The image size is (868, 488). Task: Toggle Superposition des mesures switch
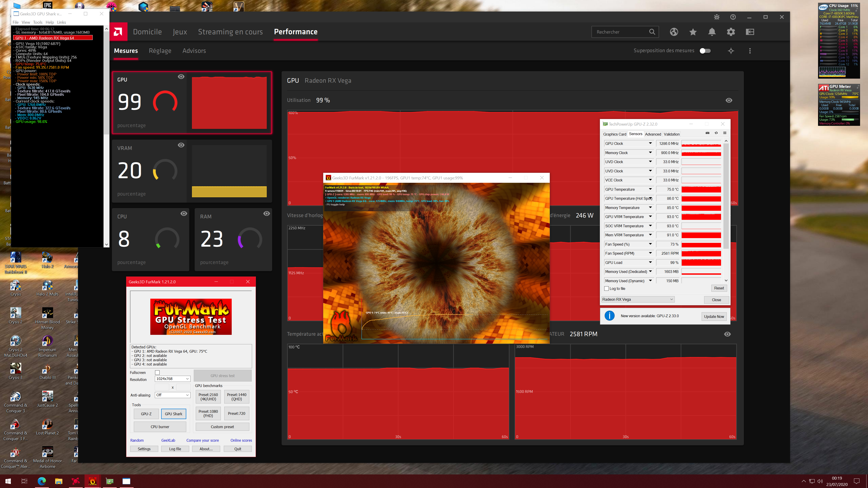[705, 51]
